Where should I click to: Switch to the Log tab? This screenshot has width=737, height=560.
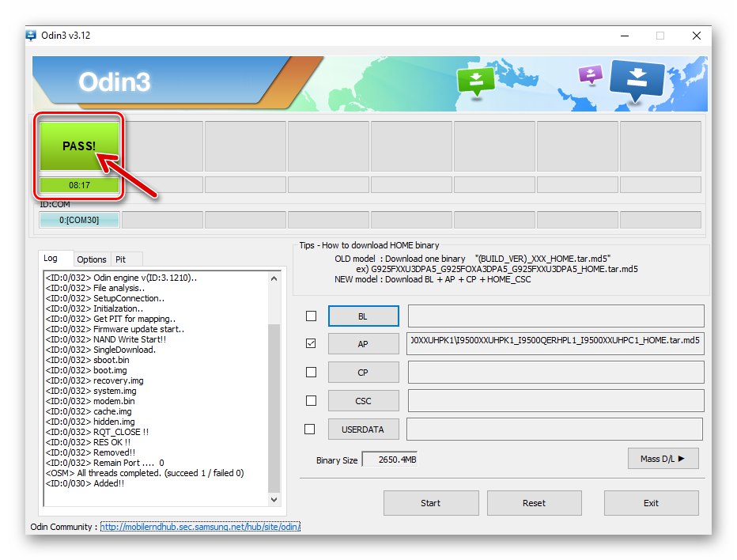51,258
